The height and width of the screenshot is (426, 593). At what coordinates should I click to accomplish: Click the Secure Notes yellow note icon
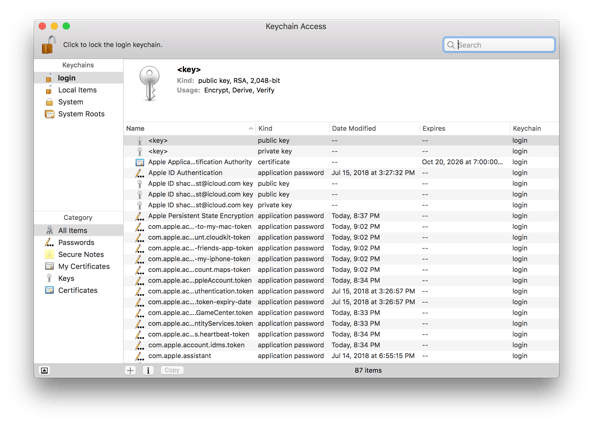(49, 254)
